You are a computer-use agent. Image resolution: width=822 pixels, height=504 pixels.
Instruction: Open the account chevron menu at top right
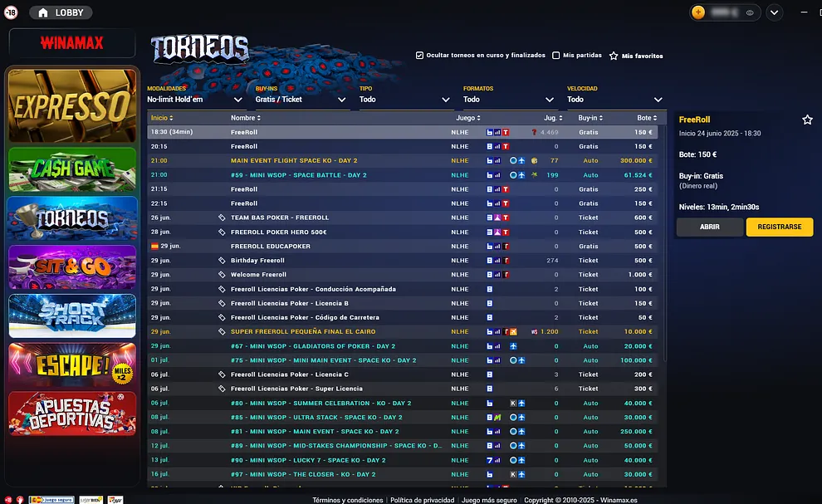point(774,12)
